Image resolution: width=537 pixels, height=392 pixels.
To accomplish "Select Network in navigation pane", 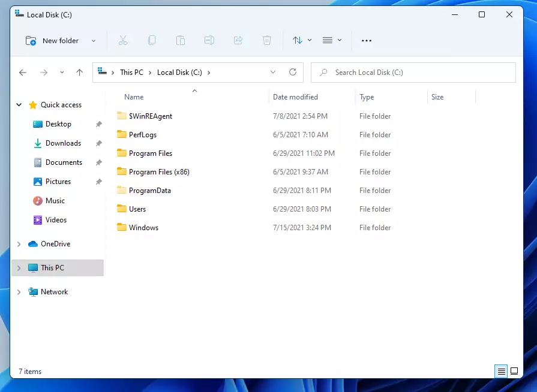I will [x=54, y=292].
